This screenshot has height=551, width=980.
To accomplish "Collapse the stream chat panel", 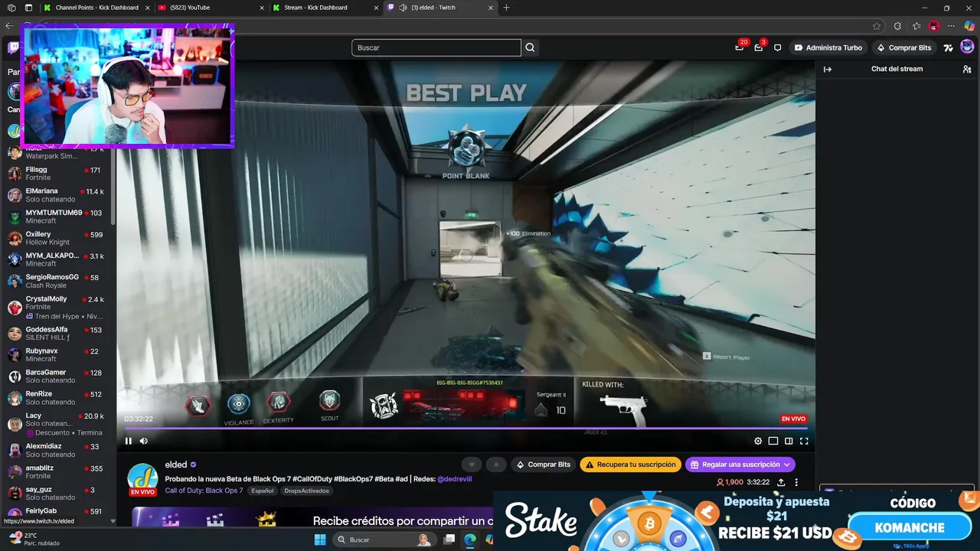I will 827,69.
